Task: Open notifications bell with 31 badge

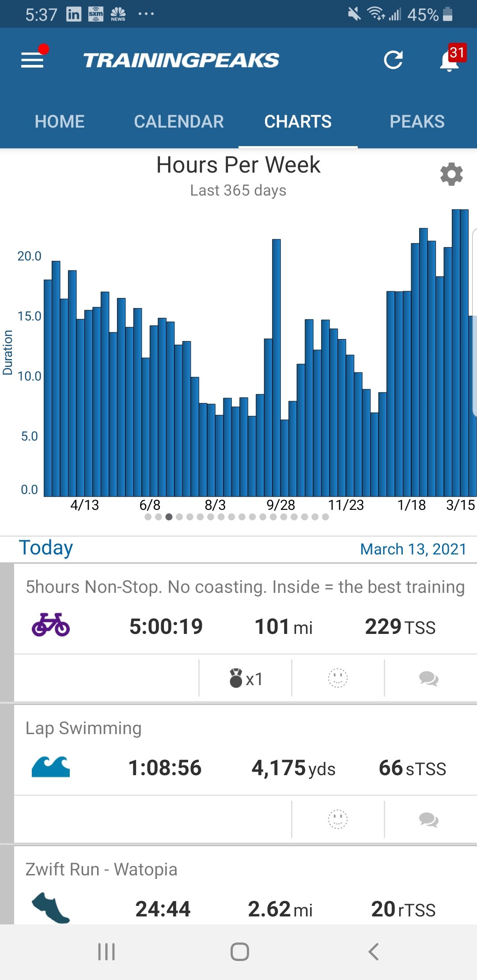Action: tap(450, 60)
